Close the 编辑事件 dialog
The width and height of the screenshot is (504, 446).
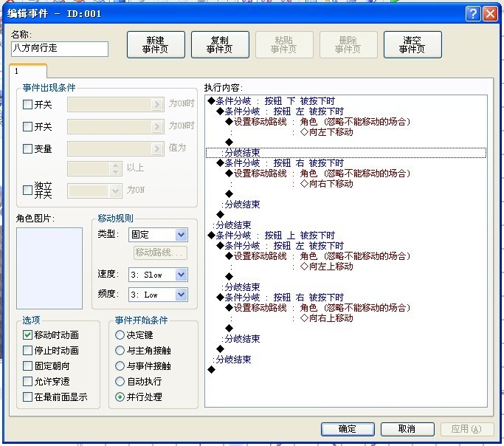click(490, 14)
